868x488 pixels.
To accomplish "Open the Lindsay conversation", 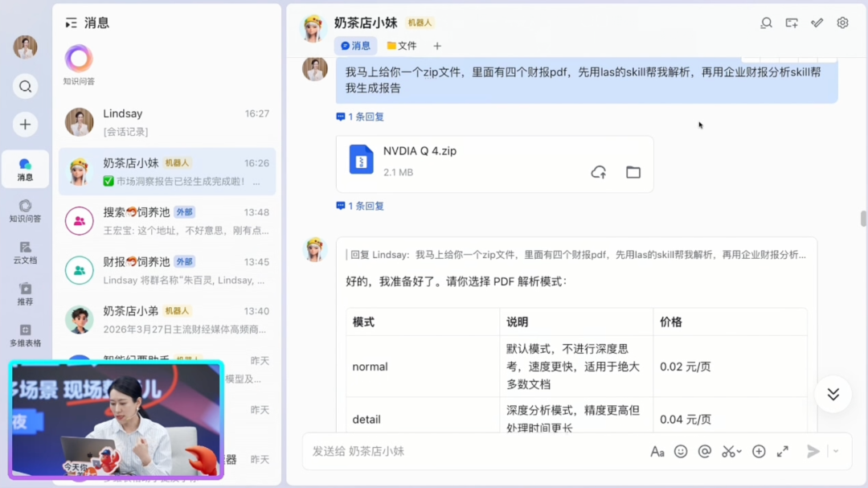I will pos(167,122).
